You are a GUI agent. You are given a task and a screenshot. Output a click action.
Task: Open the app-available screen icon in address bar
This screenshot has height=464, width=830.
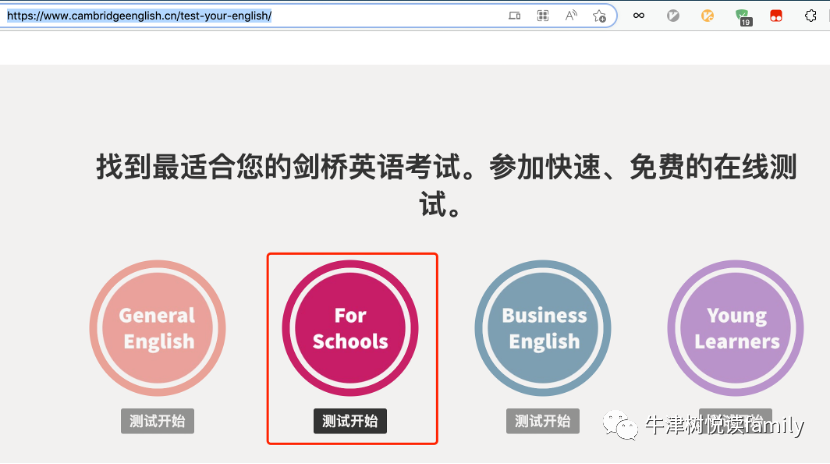[x=515, y=16]
